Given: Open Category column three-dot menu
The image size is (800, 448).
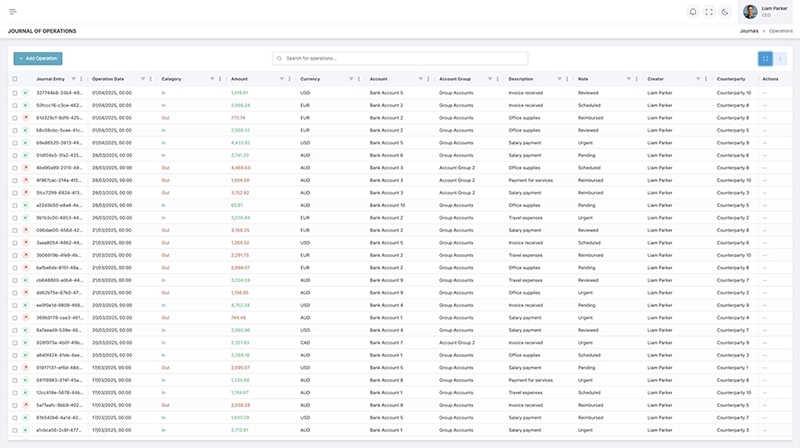Looking at the screenshot, I should pyautogui.click(x=221, y=78).
